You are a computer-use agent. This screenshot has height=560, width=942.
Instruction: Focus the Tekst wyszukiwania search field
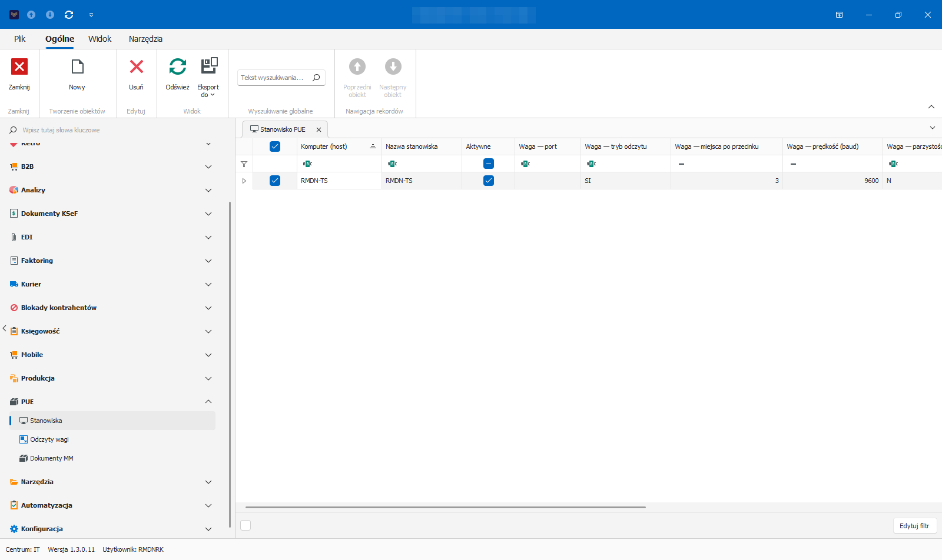click(x=273, y=78)
